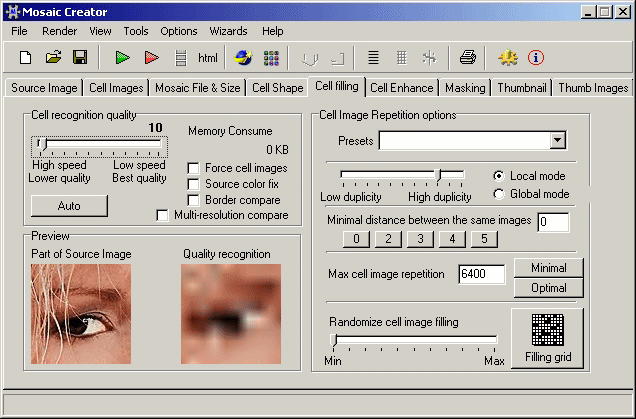Screen dimensions: 636x419
Task: Enable Force cell images checkbox
Action: pyautogui.click(x=193, y=168)
